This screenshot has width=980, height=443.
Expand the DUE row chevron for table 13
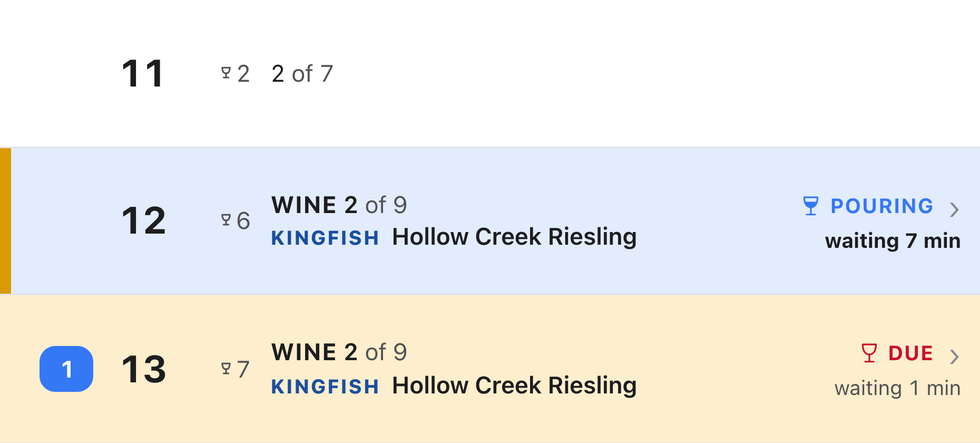click(x=954, y=357)
